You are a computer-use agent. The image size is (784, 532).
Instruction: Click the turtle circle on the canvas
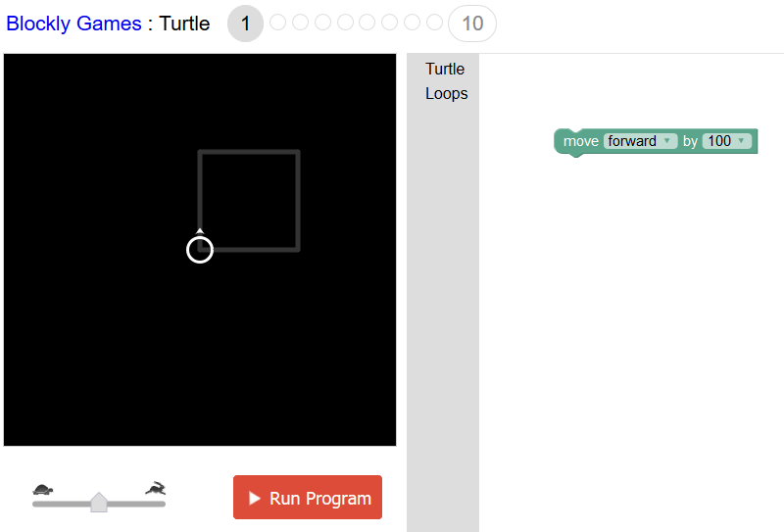coord(200,250)
